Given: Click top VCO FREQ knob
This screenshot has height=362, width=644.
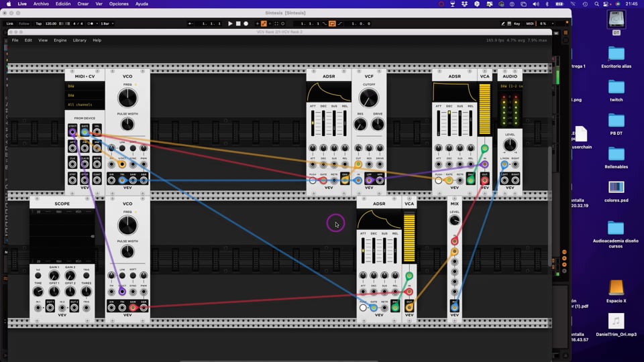Looking at the screenshot, I should (x=127, y=98).
